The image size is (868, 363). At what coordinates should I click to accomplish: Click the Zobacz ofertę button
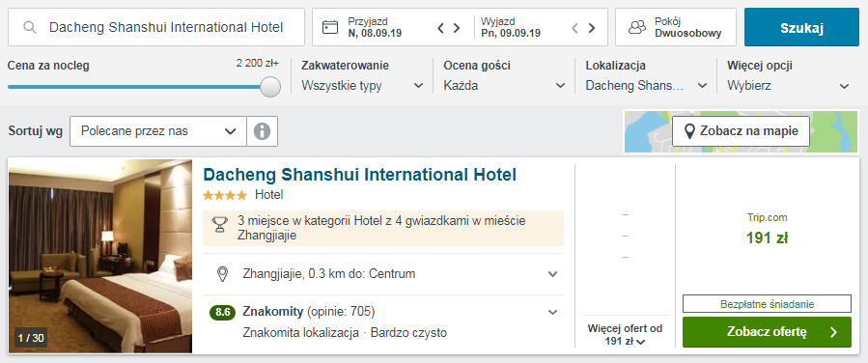tap(767, 332)
